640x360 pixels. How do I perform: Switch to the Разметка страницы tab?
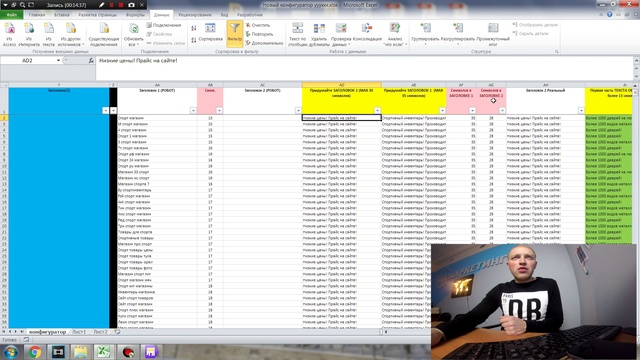click(x=98, y=15)
